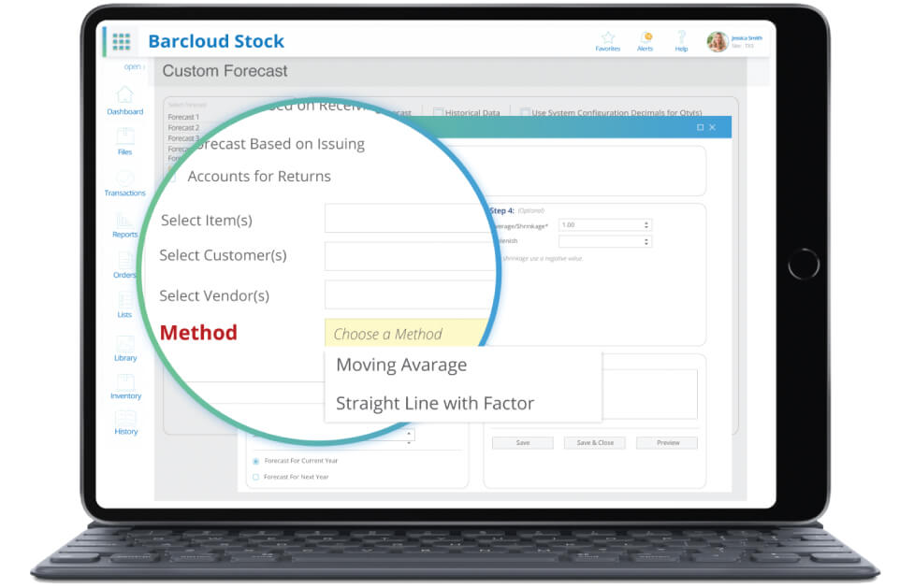914x588 pixels.
Task: Maximize the forecast dialog window
Action: point(700,127)
